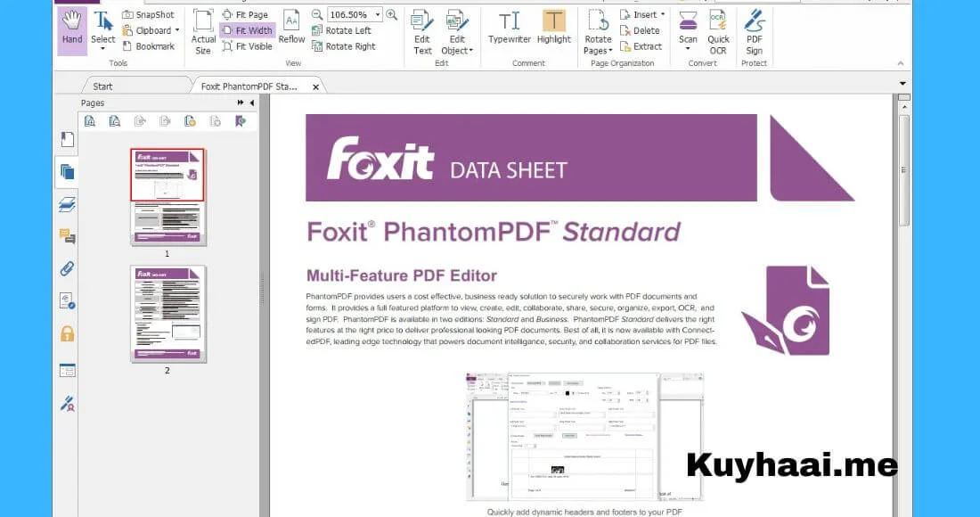
Task: Click first Pages panel toolbar icon
Action: click(90, 121)
